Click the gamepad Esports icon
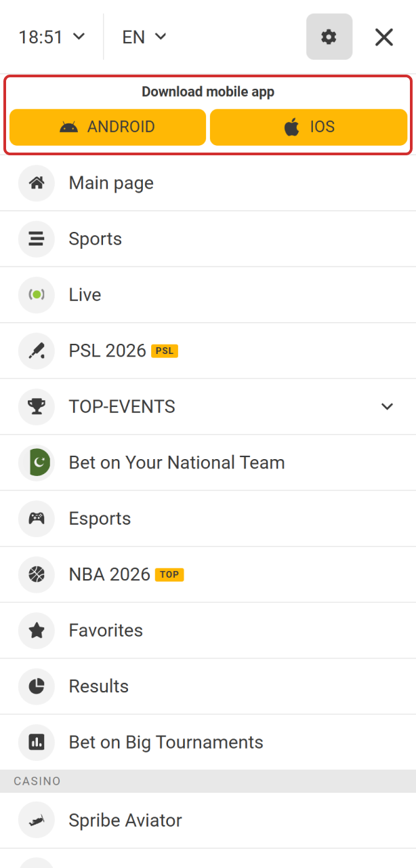This screenshot has height=868, width=416. click(37, 519)
